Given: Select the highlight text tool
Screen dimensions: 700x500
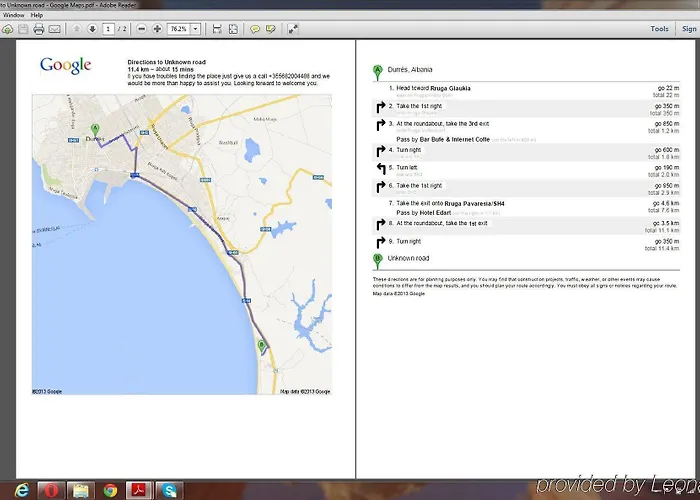Looking at the screenshot, I should point(270,30).
